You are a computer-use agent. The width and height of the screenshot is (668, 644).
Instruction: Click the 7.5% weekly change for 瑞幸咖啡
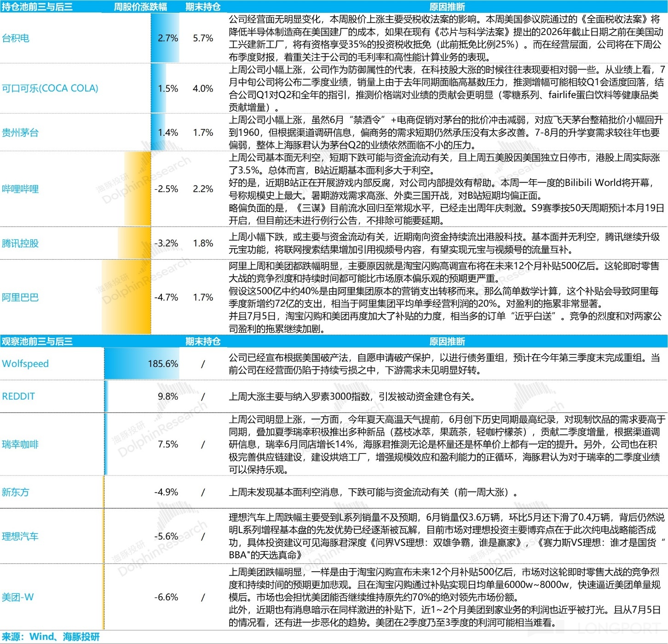pyautogui.click(x=168, y=445)
